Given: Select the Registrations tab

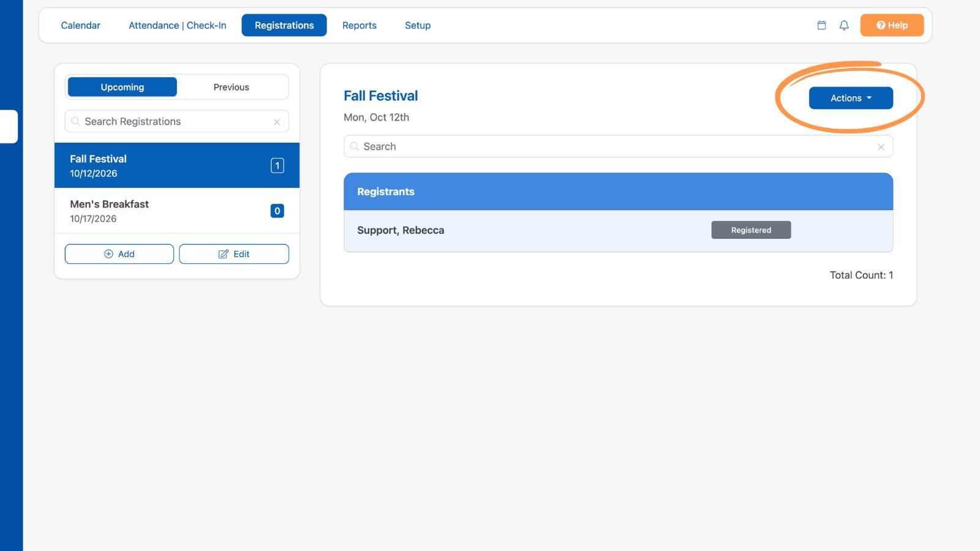Looking at the screenshot, I should (284, 25).
